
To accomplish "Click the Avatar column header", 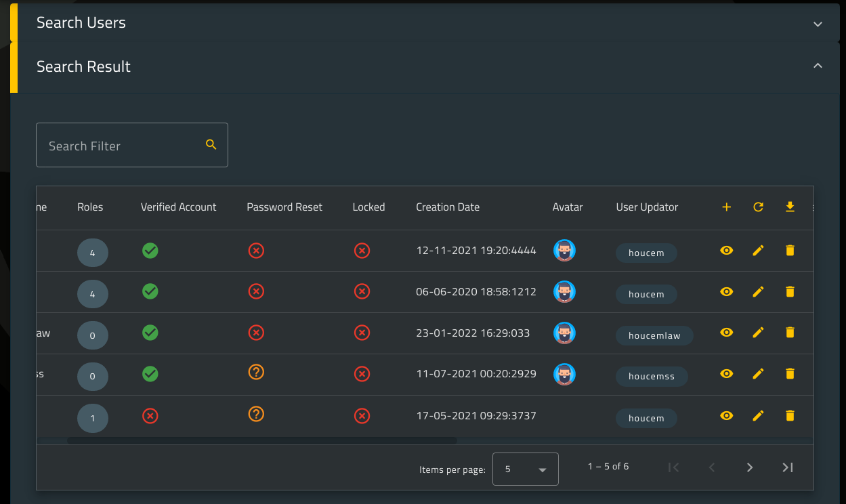I will click(568, 207).
